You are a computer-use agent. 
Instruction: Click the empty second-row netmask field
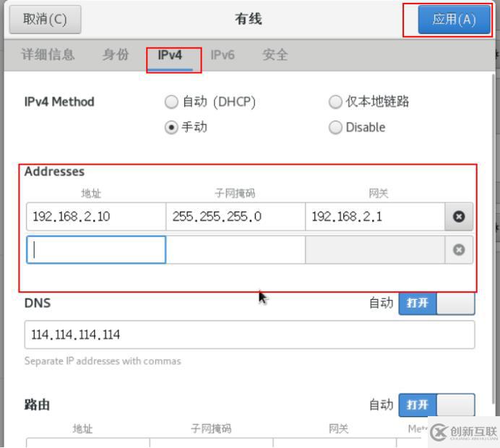click(x=236, y=250)
